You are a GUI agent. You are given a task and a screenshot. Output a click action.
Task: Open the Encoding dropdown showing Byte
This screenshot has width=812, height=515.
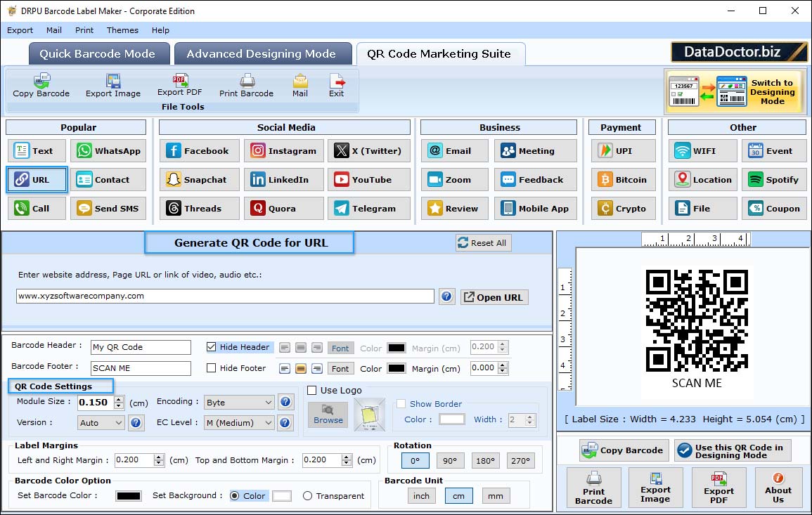[239, 402]
